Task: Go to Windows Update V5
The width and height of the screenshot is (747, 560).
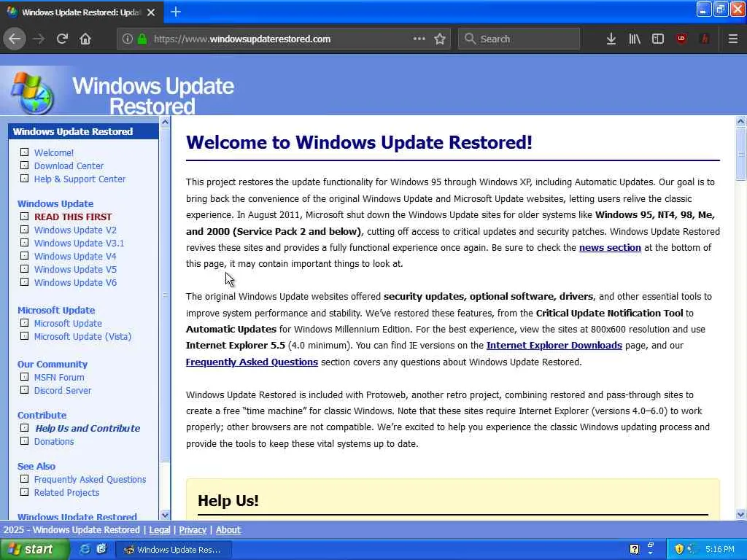Action: (75, 270)
